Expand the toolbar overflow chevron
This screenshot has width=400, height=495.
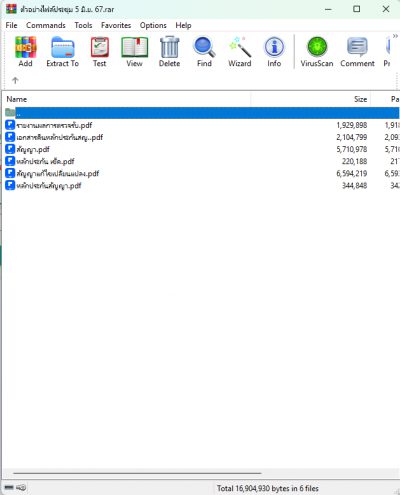pyautogui.click(x=395, y=36)
